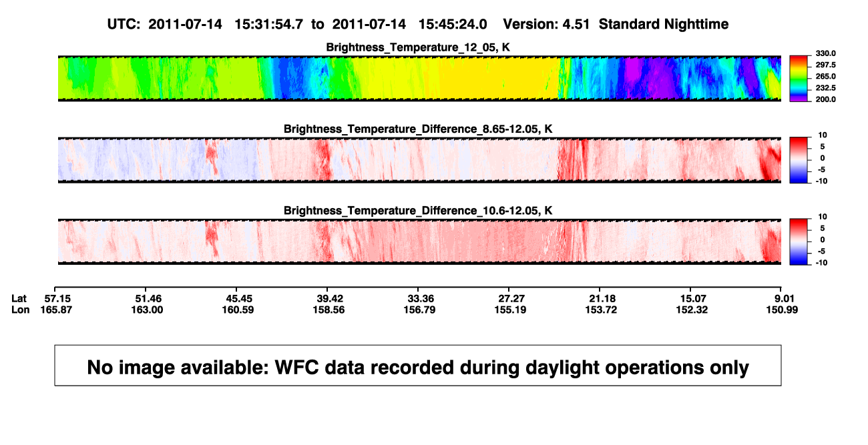Click the '10' label on 10.6-12.05 colorbar

823,217
